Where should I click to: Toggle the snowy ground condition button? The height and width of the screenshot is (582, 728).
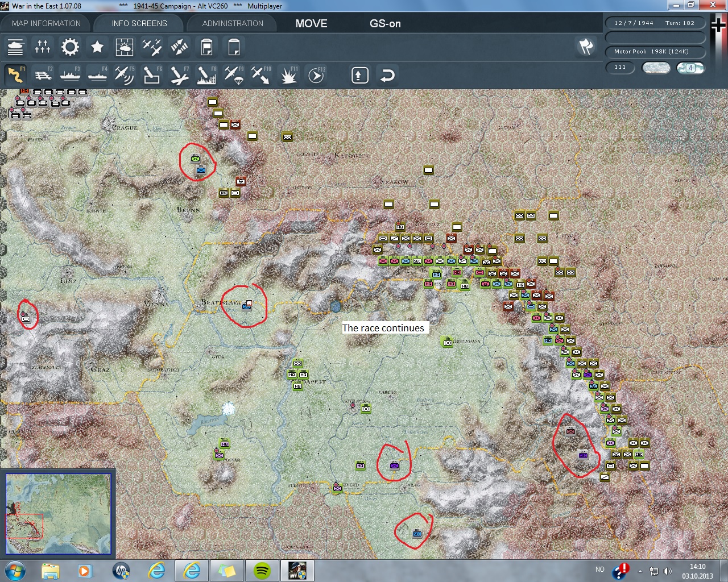[x=656, y=68]
